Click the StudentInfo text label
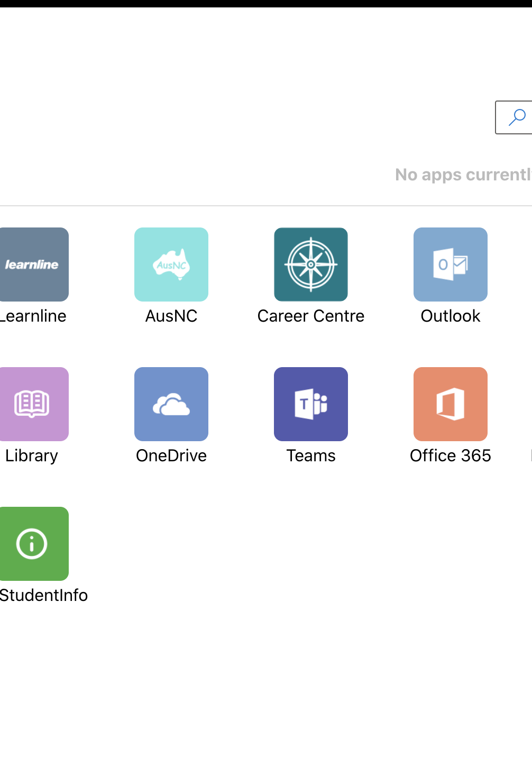 tap(44, 595)
